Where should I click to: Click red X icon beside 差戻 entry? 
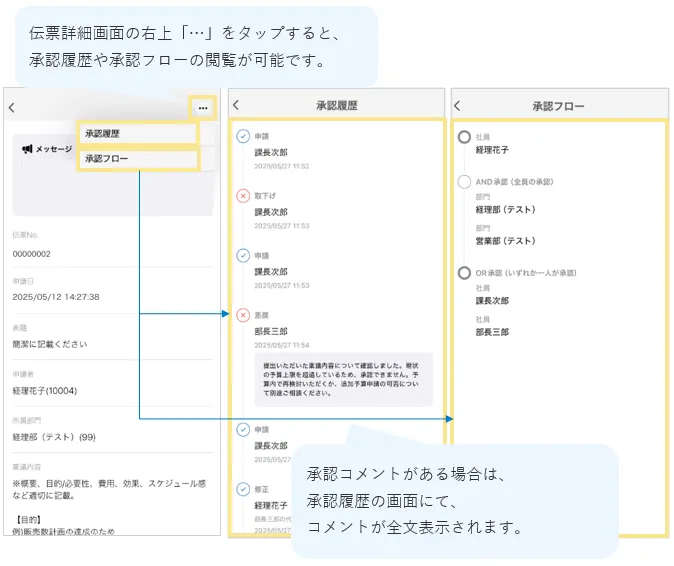[x=243, y=315]
